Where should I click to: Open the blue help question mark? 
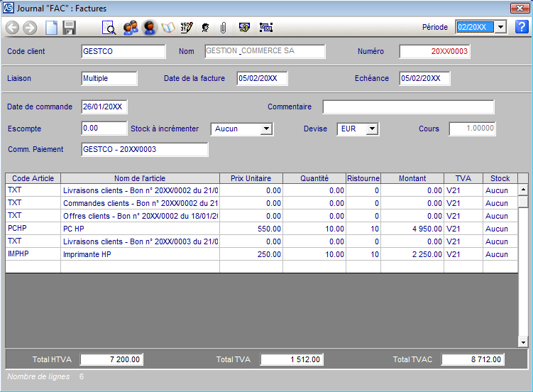pos(522,27)
